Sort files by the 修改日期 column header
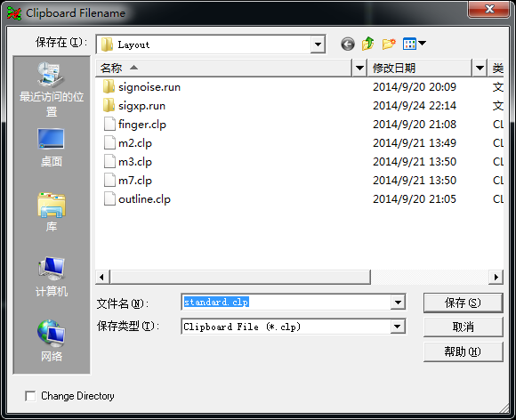 [420, 69]
